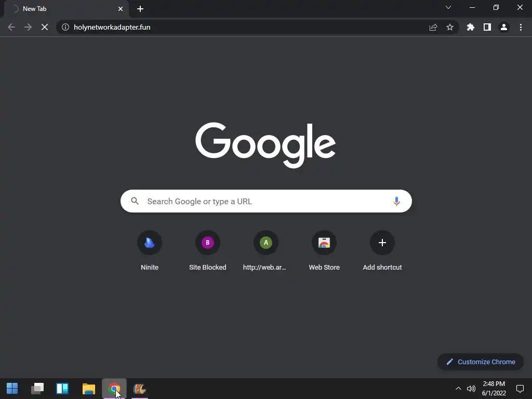The width and height of the screenshot is (532, 399).
Task: Minimize the Chrome window
Action: pyautogui.click(x=472, y=7)
